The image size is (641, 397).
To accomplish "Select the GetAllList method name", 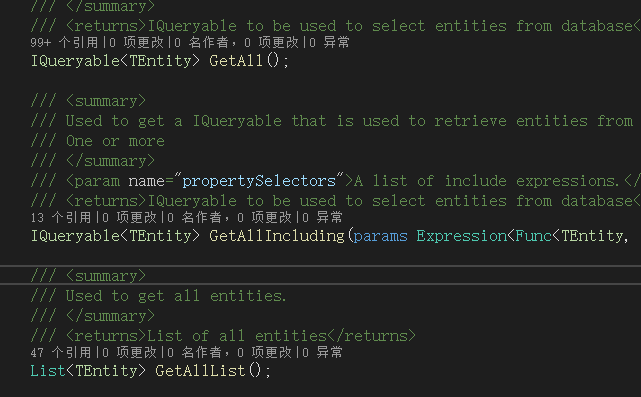I will click(200, 371).
